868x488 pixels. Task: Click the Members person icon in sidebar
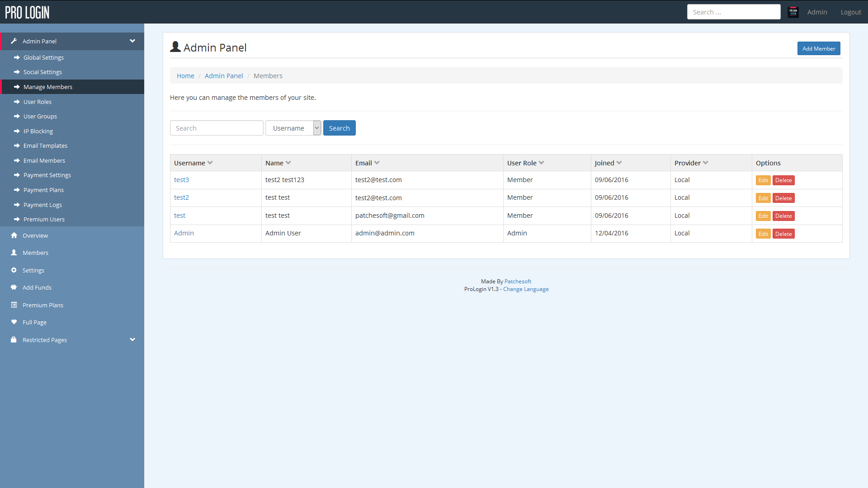coord(14,253)
